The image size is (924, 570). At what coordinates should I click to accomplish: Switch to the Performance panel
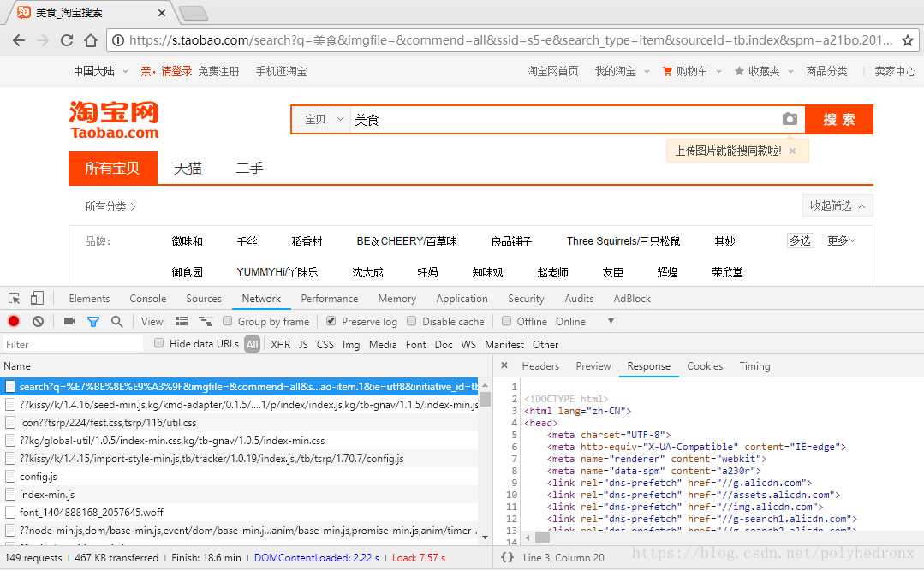330,299
